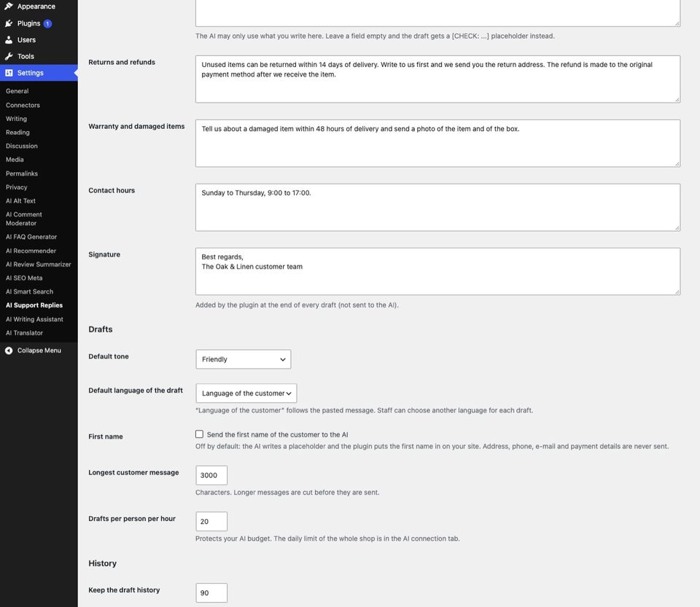This screenshot has width=700, height=607.
Task: Click the Returns and refunds resize handle
Action: click(677, 100)
